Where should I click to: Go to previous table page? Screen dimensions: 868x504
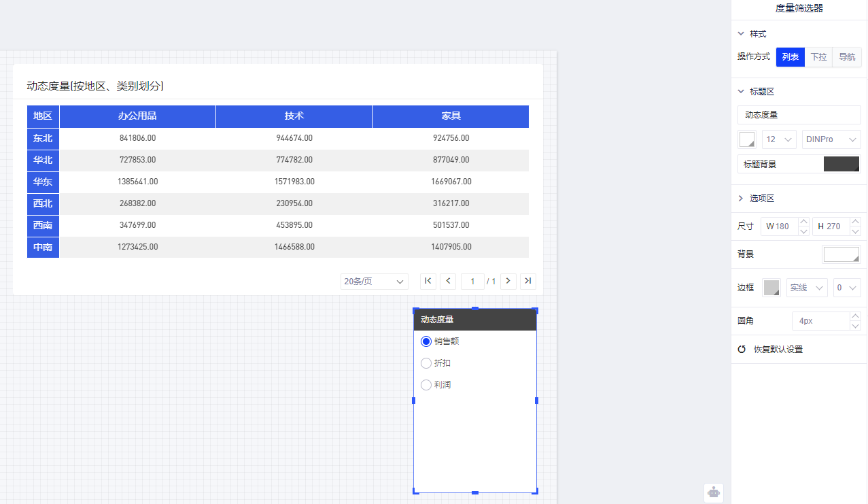448,281
